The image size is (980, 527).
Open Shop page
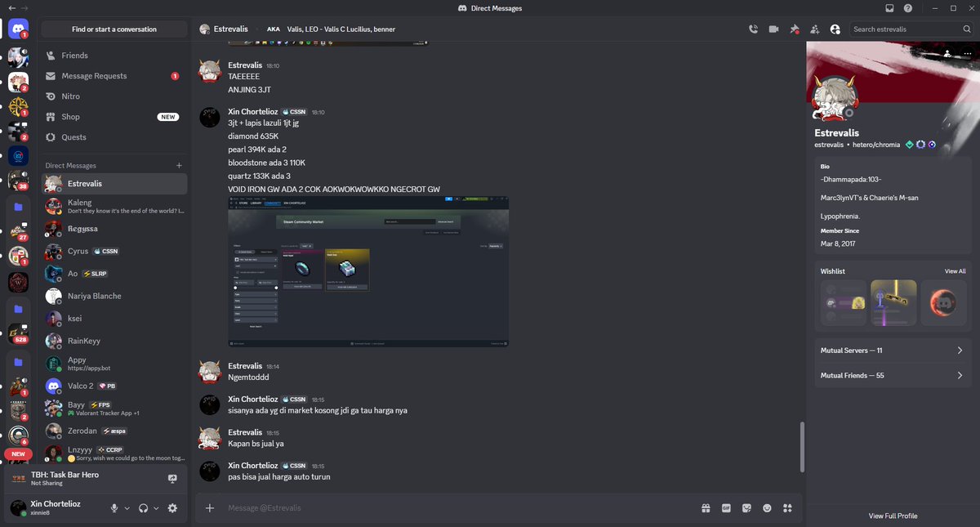point(114,117)
